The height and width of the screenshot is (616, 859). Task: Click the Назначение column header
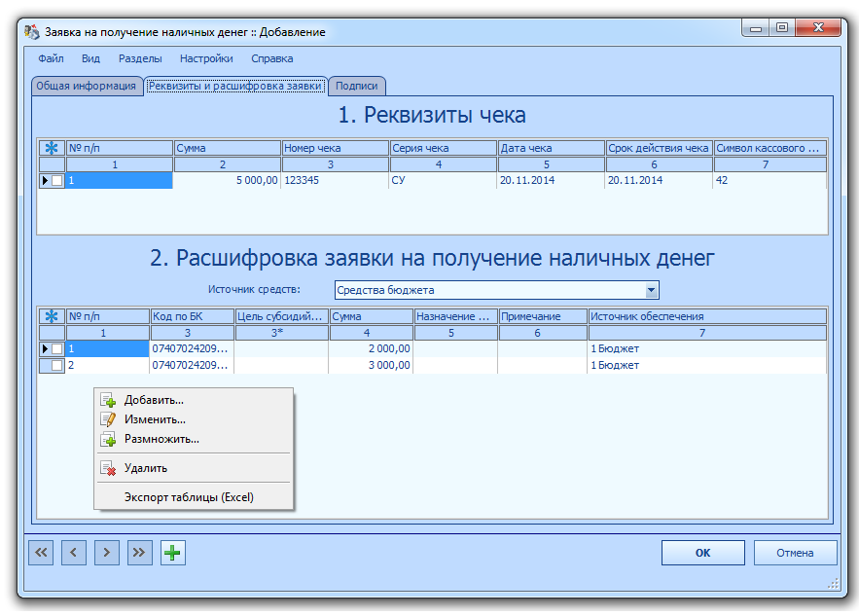[455, 316]
